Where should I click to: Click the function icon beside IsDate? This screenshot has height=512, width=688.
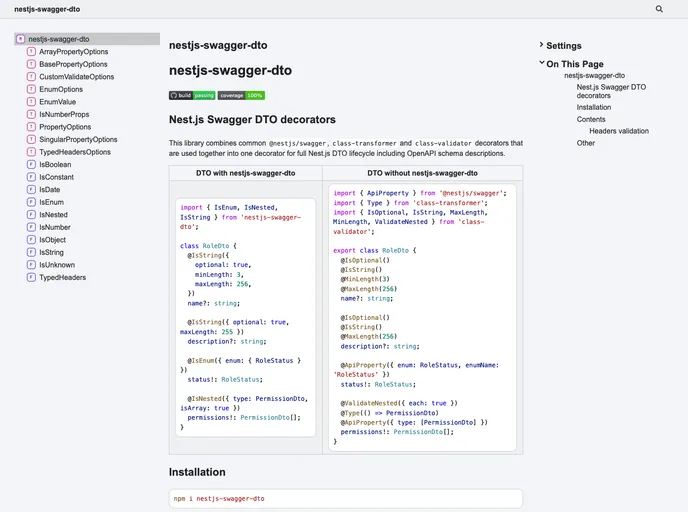click(x=31, y=190)
